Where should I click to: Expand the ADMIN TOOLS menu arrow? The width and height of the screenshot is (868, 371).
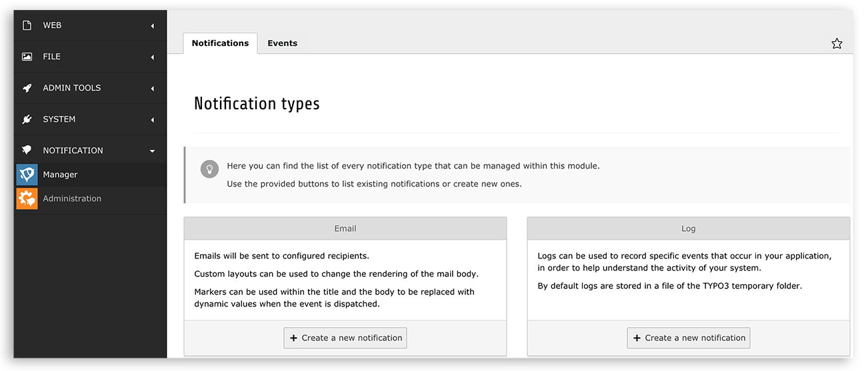click(x=153, y=89)
